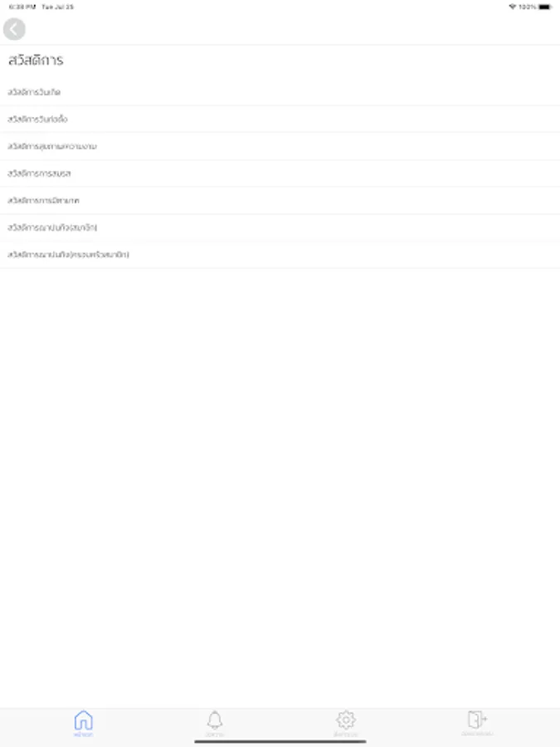The image size is (560, 747).
Task: Tap the logout door icon
Action: click(477, 720)
